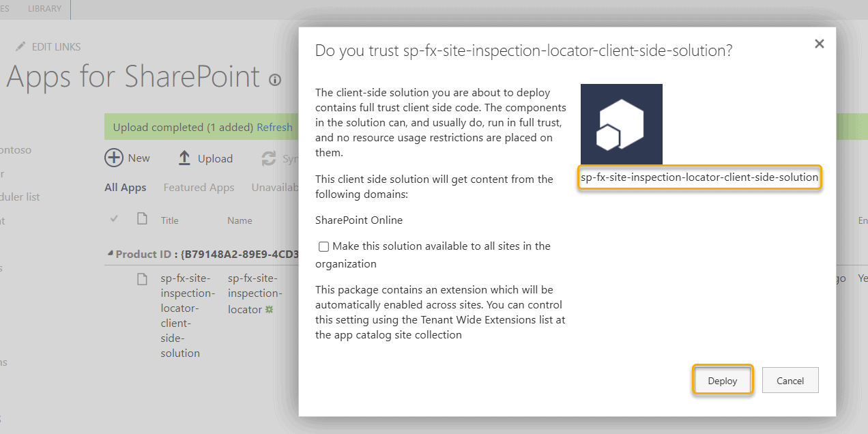Viewport: 868px width, 434px height.
Task: Click the dialog title heading
Action: coord(523,50)
